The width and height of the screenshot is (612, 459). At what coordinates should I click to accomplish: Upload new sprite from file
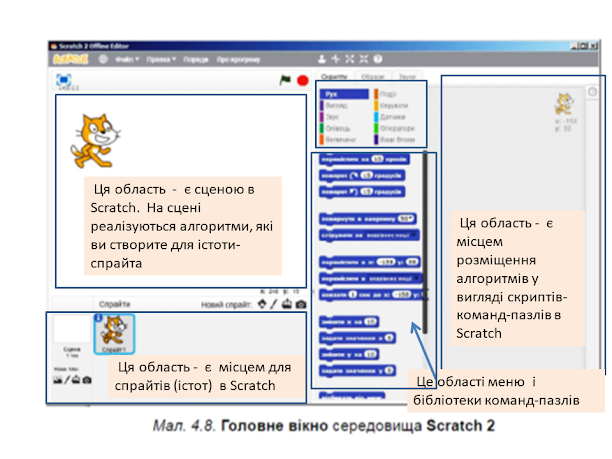[x=287, y=304]
